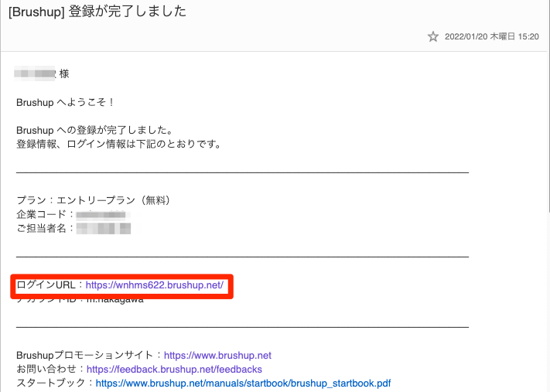
Task: Click the text 'Brushup へようこそ！'
Action: [66, 102]
